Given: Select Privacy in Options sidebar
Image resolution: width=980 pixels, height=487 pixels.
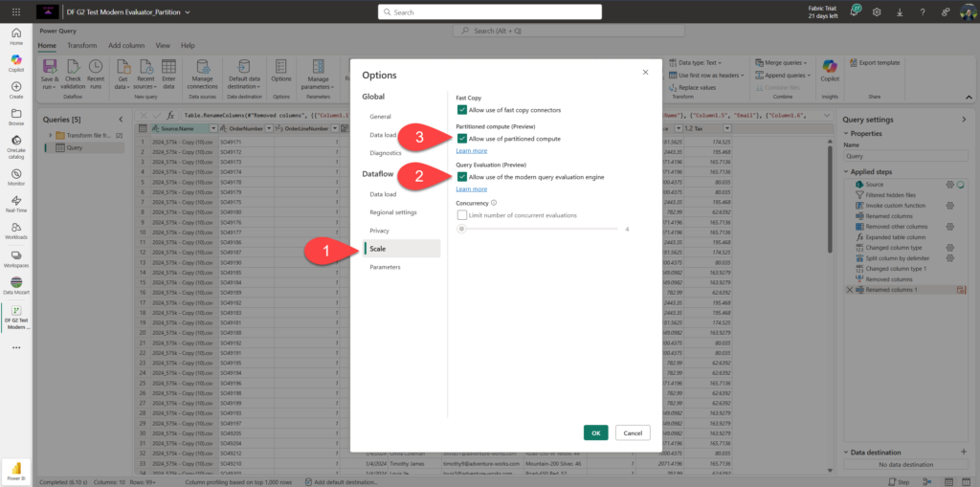Looking at the screenshot, I should (x=379, y=231).
